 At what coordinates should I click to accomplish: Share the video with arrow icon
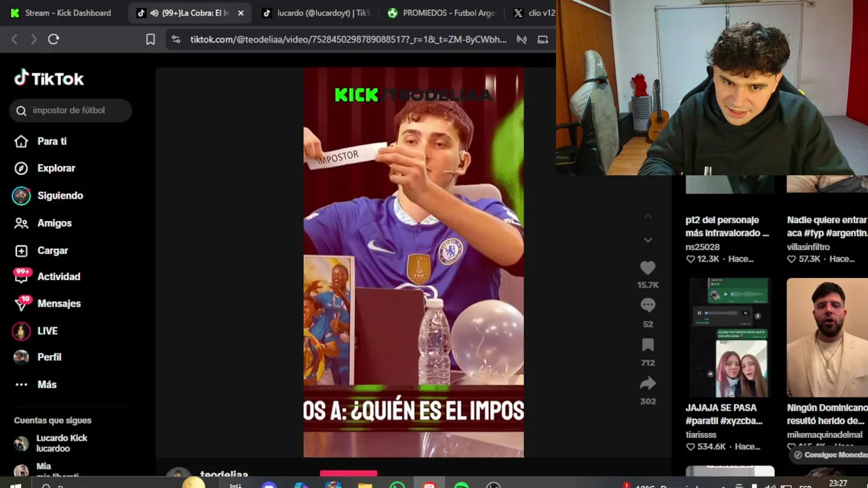pyautogui.click(x=648, y=384)
